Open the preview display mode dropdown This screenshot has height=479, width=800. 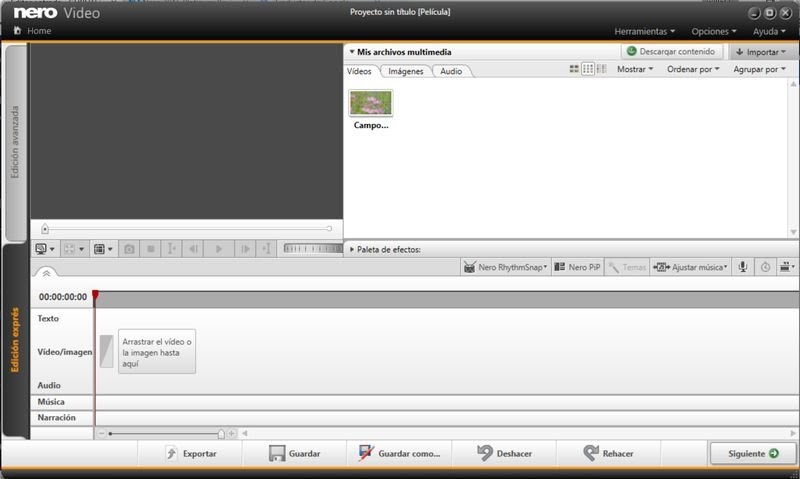tap(103, 249)
